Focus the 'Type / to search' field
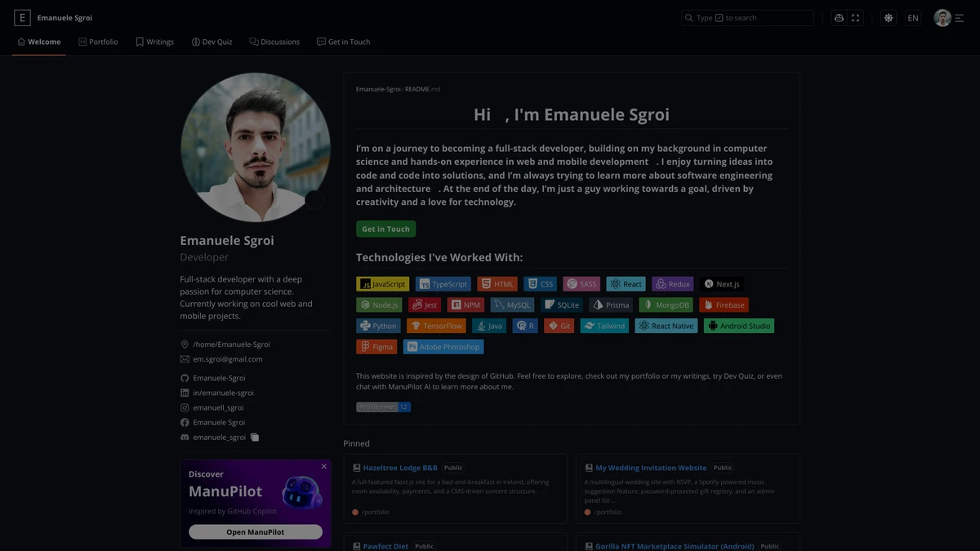This screenshot has height=551, width=980. 748,18
